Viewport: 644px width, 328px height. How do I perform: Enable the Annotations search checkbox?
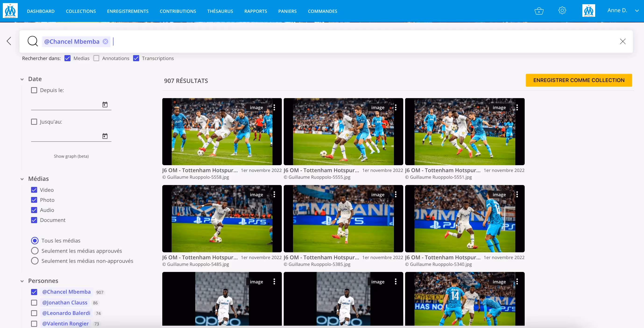pos(96,58)
